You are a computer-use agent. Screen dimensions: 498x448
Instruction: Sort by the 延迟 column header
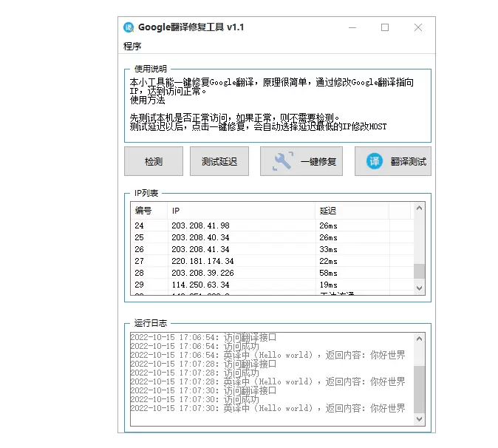pos(352,211)
